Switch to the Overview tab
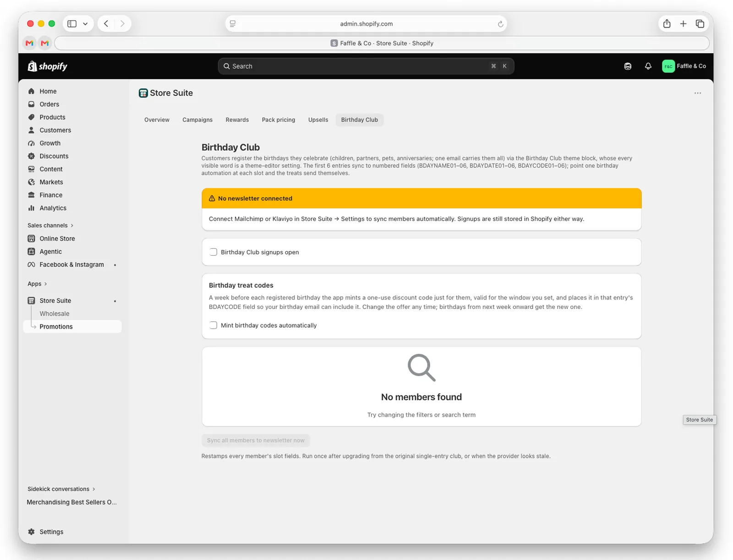 click(157, 120)
